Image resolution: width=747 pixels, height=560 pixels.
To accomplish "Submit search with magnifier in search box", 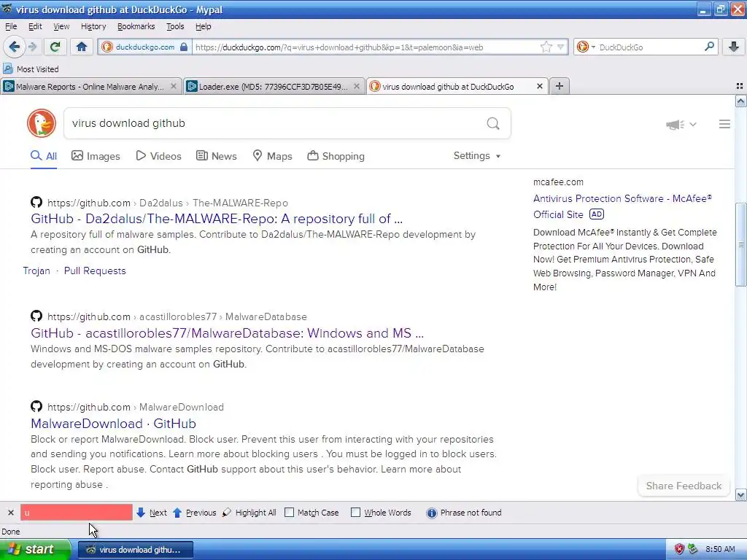I will click(x=493, y=123).
